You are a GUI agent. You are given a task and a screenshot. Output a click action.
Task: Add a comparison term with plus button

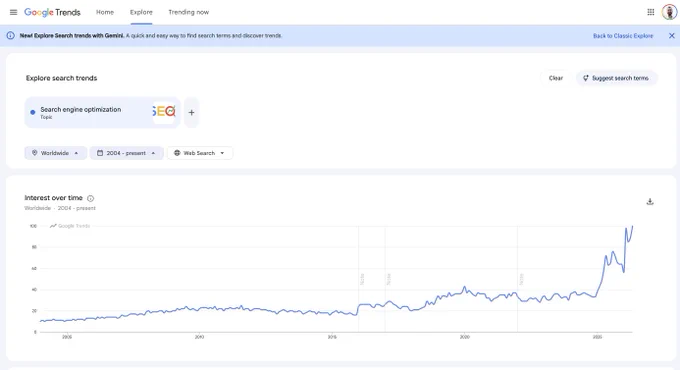pyautogui.click(x=191, y=112)
